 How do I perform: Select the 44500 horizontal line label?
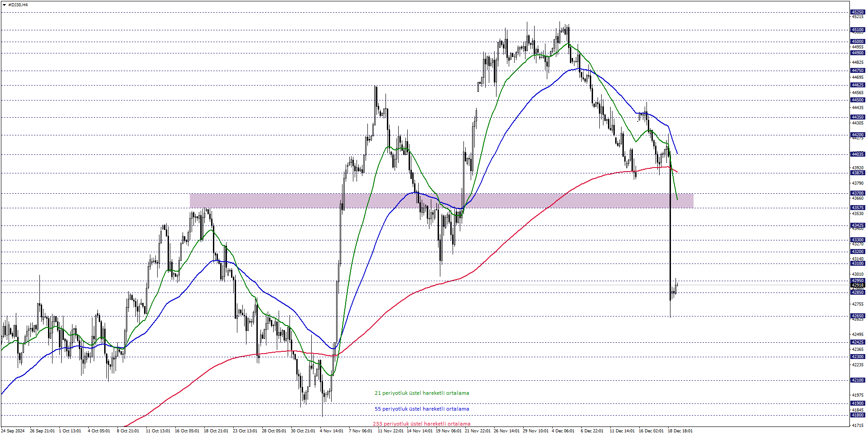[x=858, y=100]
